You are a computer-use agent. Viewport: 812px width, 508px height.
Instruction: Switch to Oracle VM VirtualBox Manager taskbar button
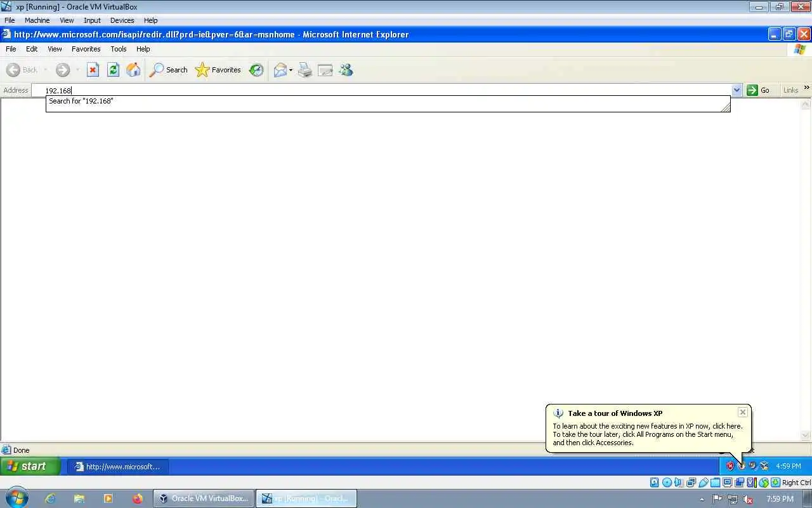click(204, 498)
